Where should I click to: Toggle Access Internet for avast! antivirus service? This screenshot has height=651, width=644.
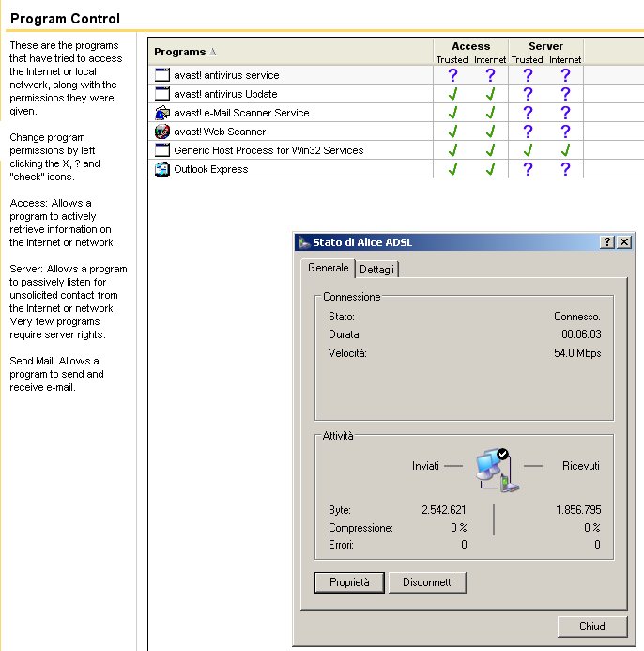[x=490, y=75]
